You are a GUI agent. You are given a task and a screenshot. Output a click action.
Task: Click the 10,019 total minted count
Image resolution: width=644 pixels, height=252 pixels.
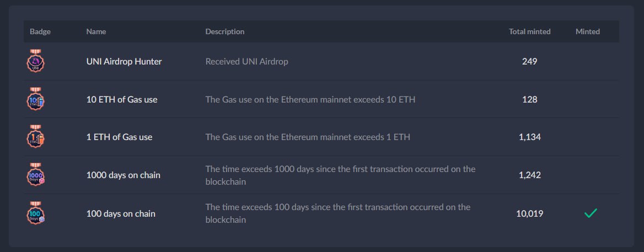[529, 213]
